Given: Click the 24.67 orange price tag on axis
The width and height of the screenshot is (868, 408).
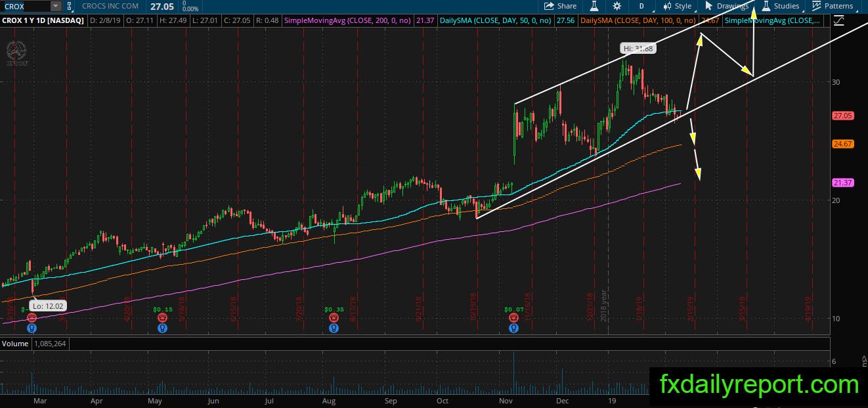Looking at the screenshot, I should [842, 144].
